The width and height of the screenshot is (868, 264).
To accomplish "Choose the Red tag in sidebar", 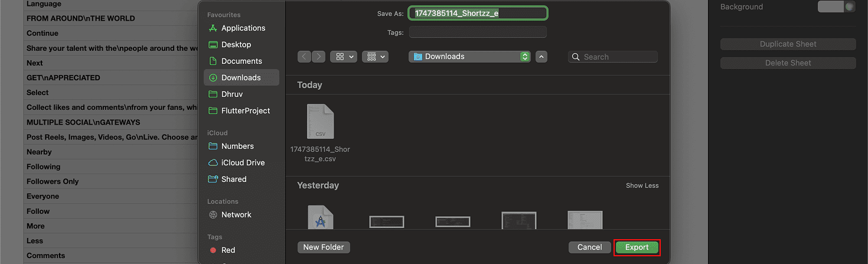I will point(228,250).
